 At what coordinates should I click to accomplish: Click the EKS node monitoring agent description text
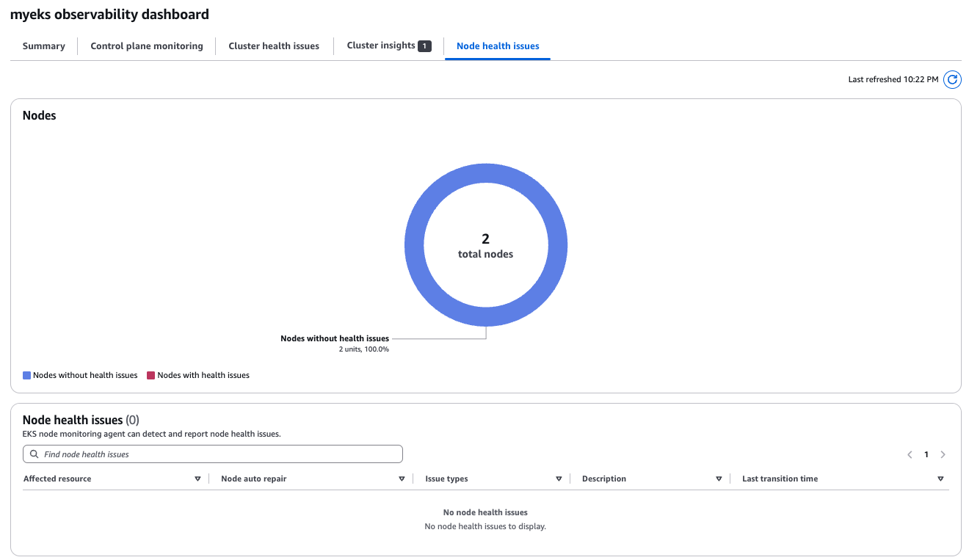click(152, 434)
